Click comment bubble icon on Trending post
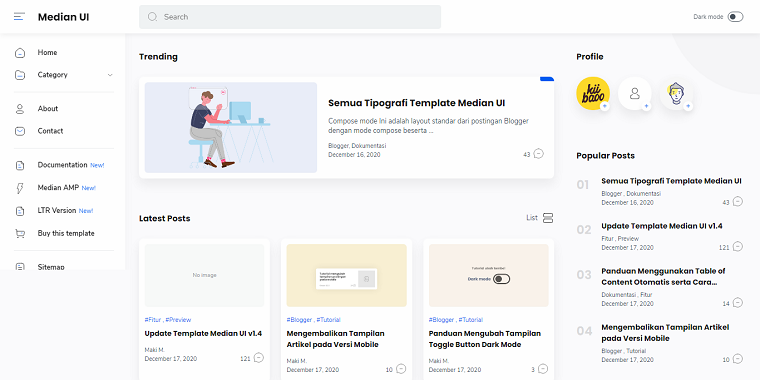Screen dimensions: 760x380 coord(538,154)
